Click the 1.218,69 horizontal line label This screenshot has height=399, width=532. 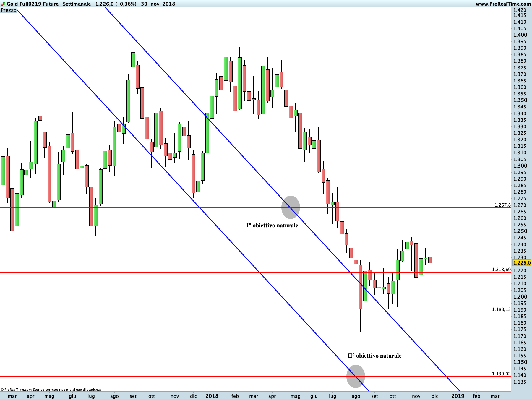pos(501,269)
